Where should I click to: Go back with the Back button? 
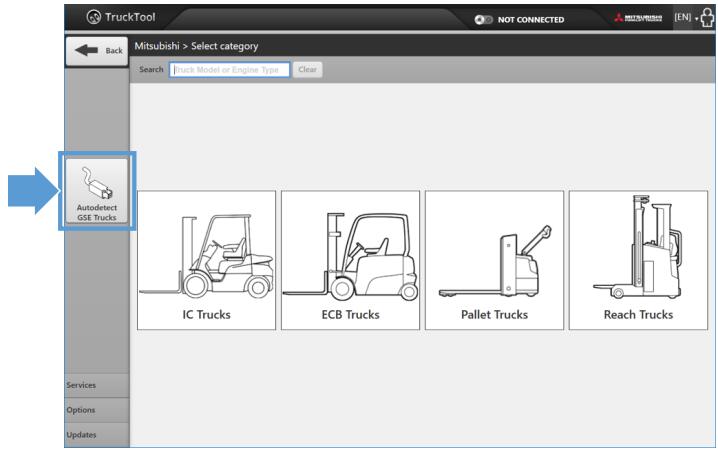click(97, 51)
